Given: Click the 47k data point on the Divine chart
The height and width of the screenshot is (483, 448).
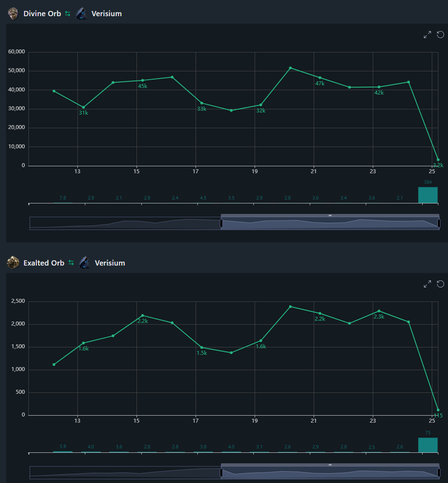Looking at the screenshot, I should click(320, 77).
